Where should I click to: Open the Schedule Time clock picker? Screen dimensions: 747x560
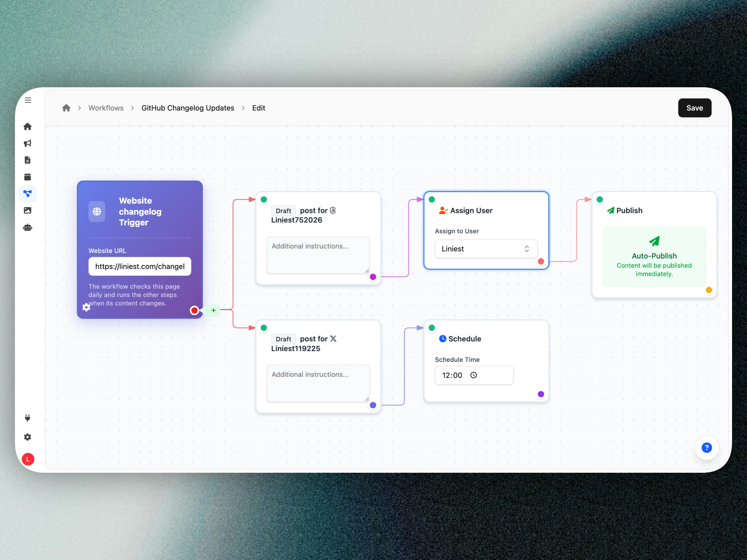pos(473,375)
